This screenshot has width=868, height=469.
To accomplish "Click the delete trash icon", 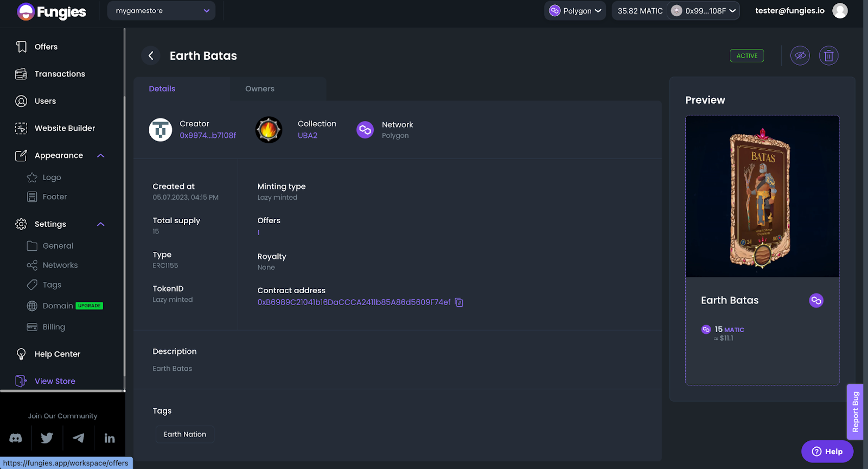I will [x=828, y=55].
